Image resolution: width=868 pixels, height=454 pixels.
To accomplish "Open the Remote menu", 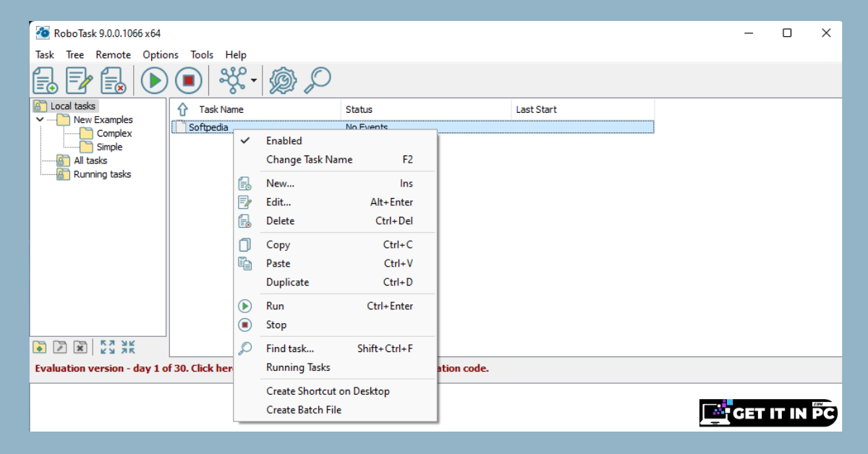I will (114, 55).
